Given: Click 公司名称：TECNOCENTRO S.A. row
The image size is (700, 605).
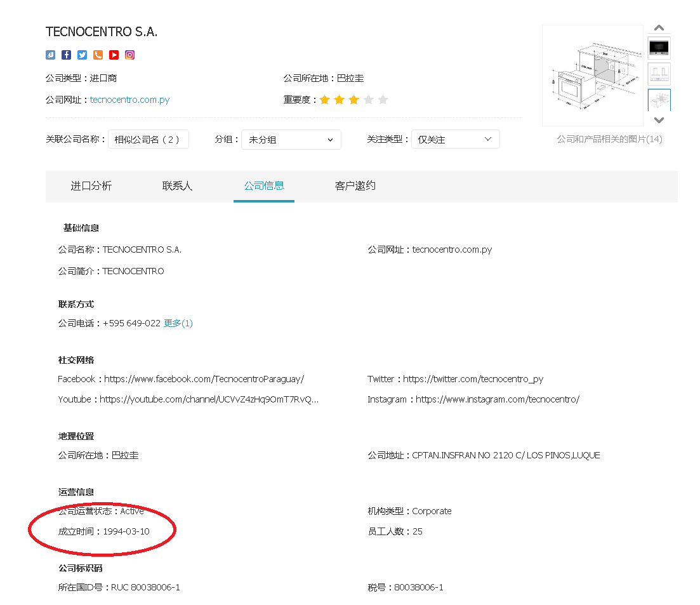Looking at the screenshot, I should 120,249.
